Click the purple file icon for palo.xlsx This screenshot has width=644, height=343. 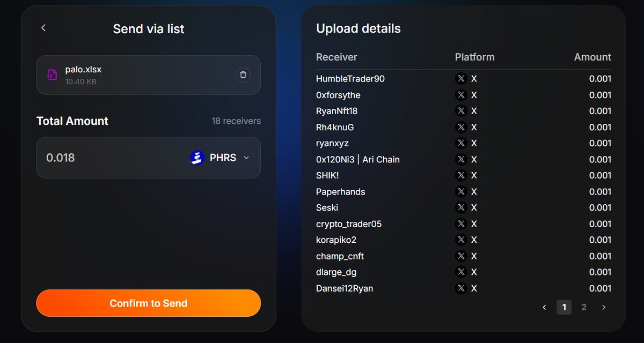(x=52, y=75)
